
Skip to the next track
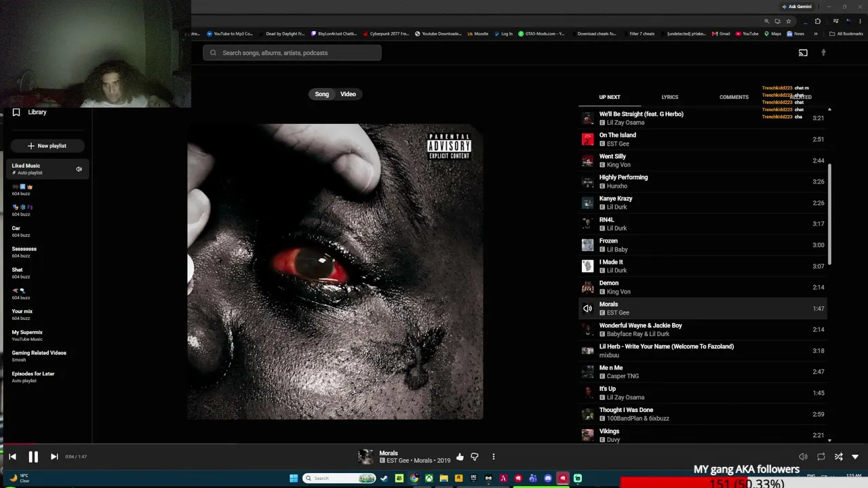click(54, 457)
